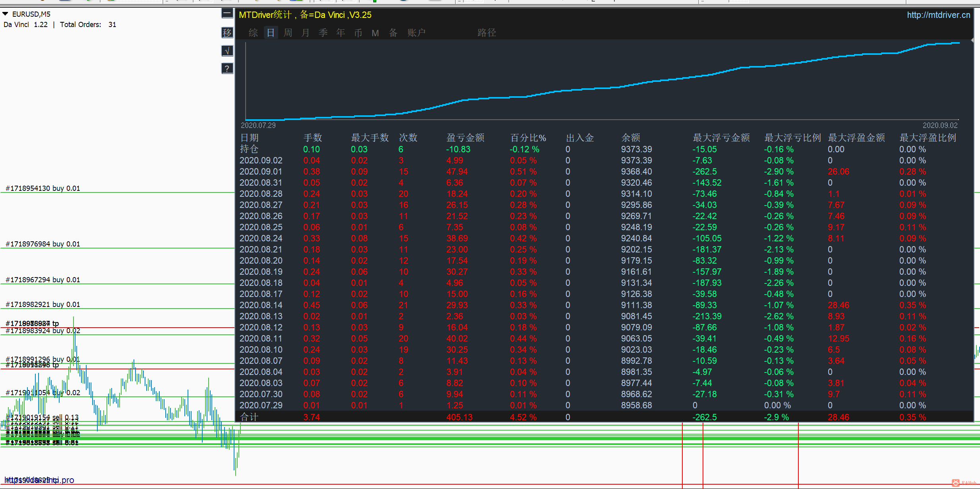
Task: Click the 百分比% column header
Action: [x=528, y=138]
